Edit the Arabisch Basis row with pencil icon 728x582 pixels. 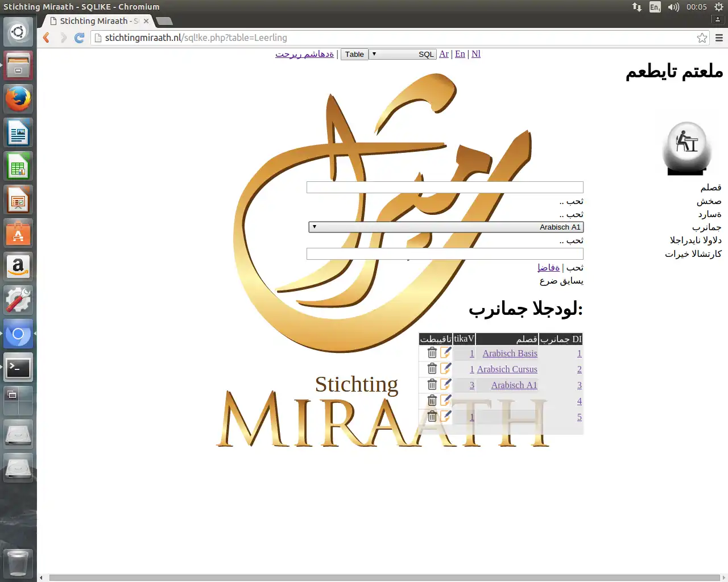(445, 353)
